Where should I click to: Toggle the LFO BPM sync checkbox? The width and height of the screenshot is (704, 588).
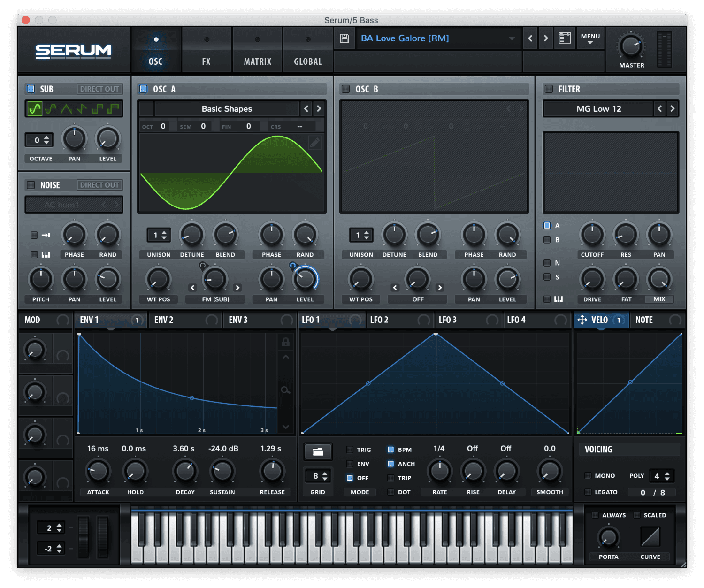pos(390,450)
